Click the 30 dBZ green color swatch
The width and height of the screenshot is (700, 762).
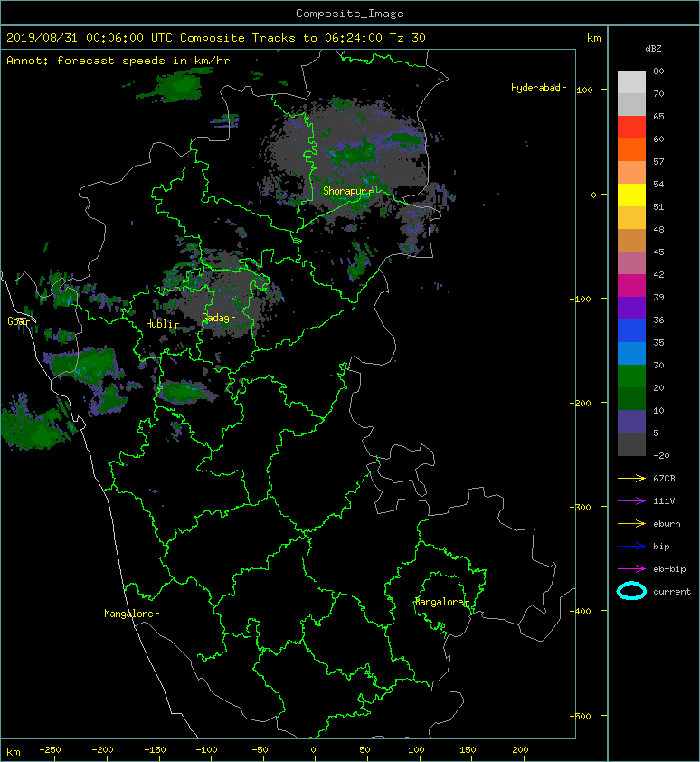[631, 376]
